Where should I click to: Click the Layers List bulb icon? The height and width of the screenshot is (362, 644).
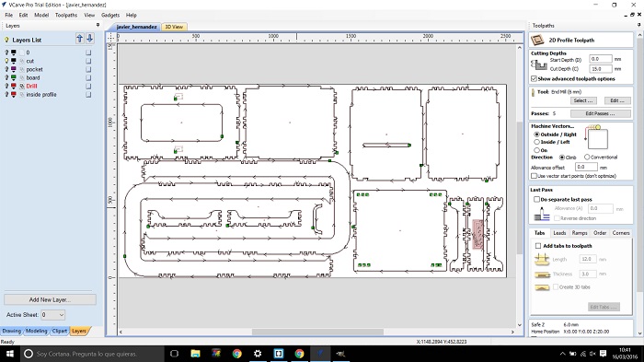click(x=6, y=40)
